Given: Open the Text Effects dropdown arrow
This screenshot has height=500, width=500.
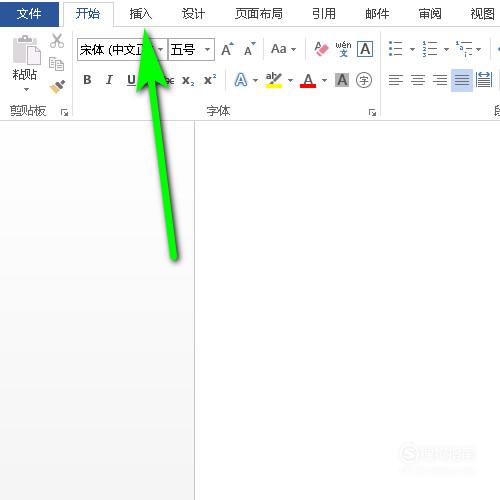Looking at the screenshot, I should 255,80.
